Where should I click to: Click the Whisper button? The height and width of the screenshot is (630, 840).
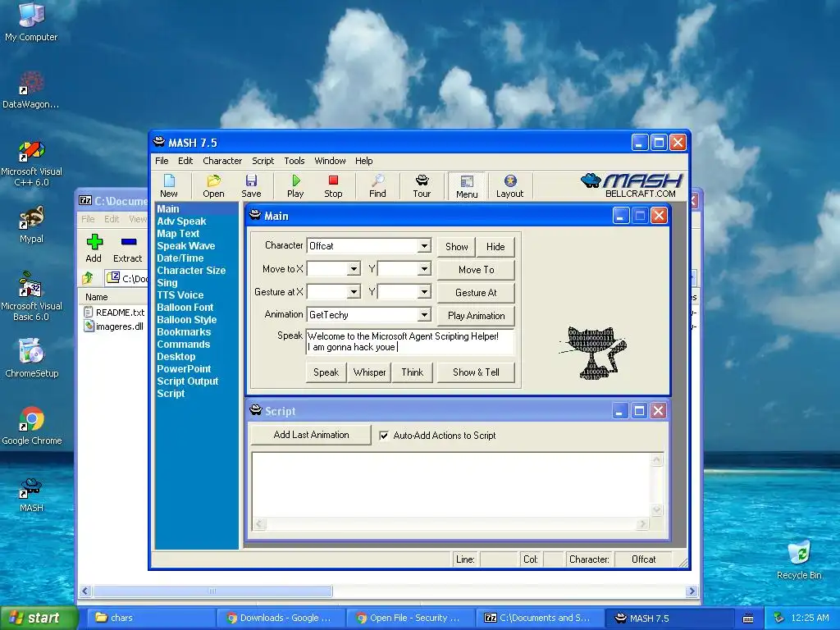tap(369, 372)
